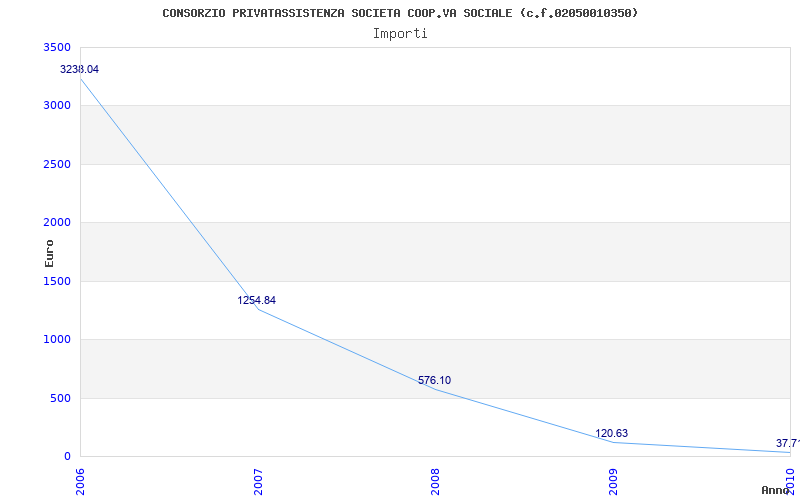This screenshot has height=500, width=800.
Task: Select the 3238.04 data point label
Action: click(x=80, y=69)
